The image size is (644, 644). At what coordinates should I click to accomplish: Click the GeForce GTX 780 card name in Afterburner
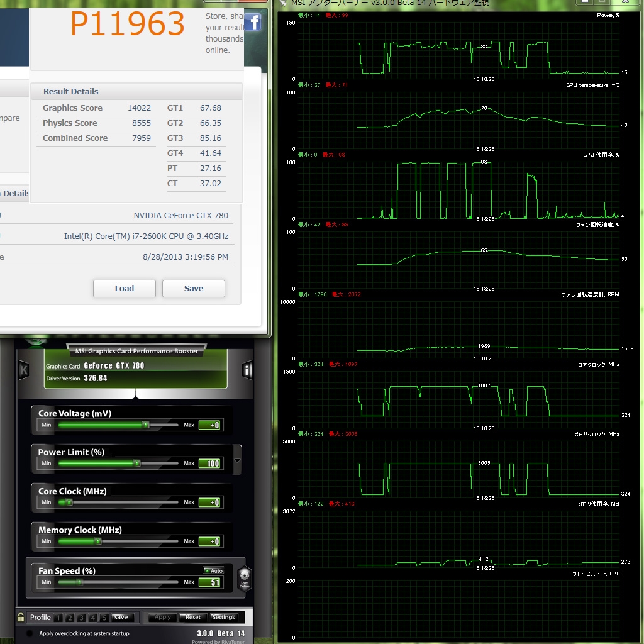114,365
